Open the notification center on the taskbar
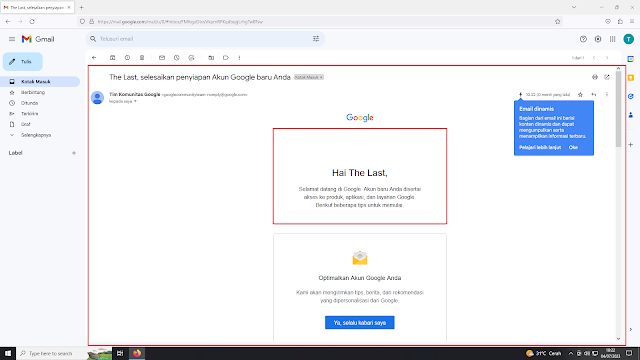 pyautogui.click(x=629, y=353)
